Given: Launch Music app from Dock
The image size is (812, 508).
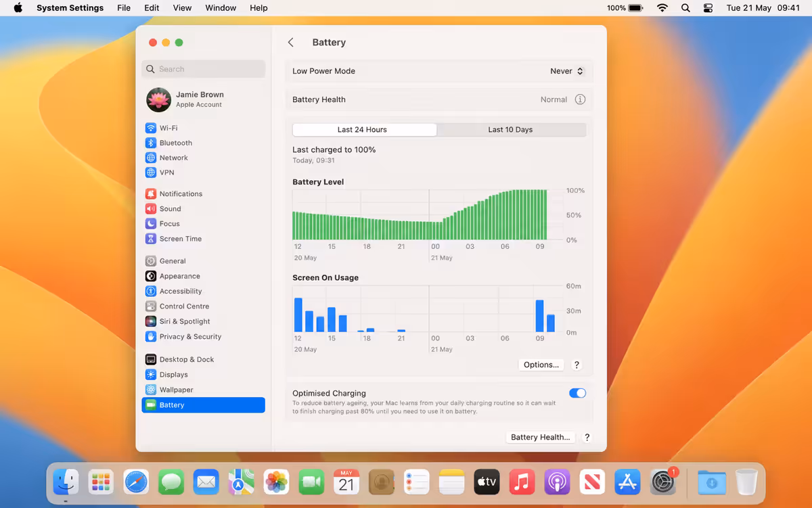Looking at the screenshot, I should pyautogui.click(x=522, y=482).
